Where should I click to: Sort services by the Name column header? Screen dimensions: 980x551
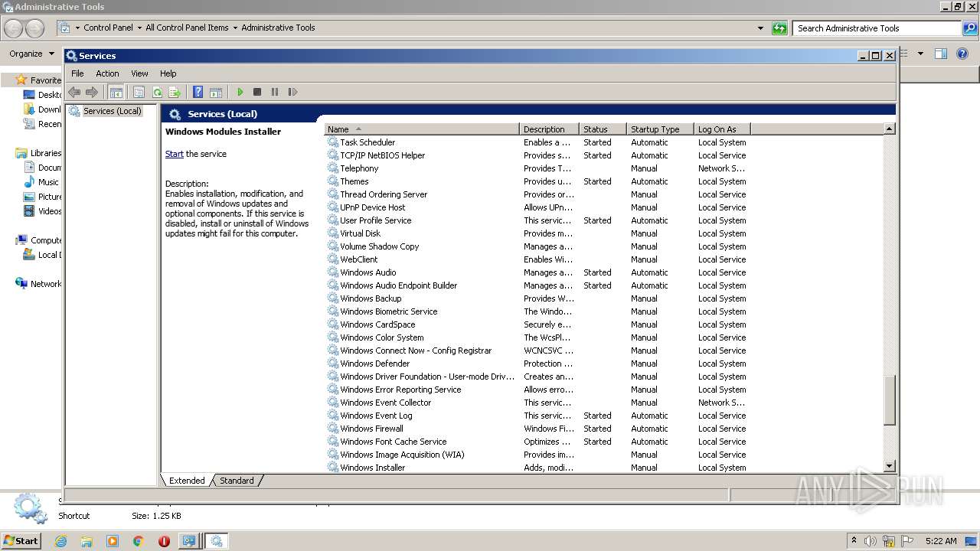click(422, 129)
